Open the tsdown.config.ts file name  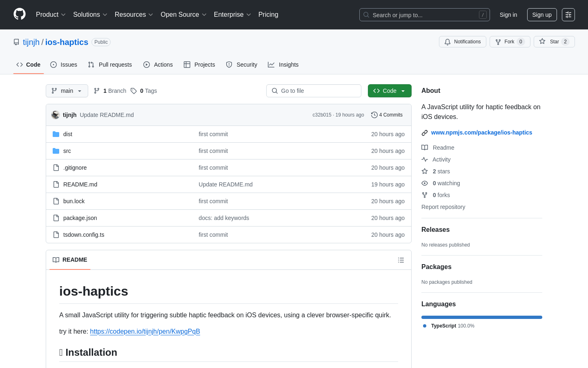(84, 235)
